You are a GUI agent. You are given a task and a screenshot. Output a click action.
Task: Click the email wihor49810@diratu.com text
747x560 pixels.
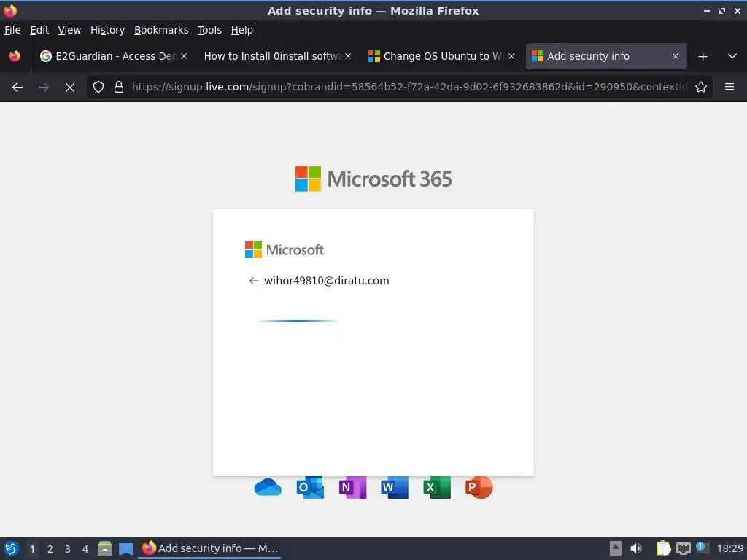[x=326, y=281]
